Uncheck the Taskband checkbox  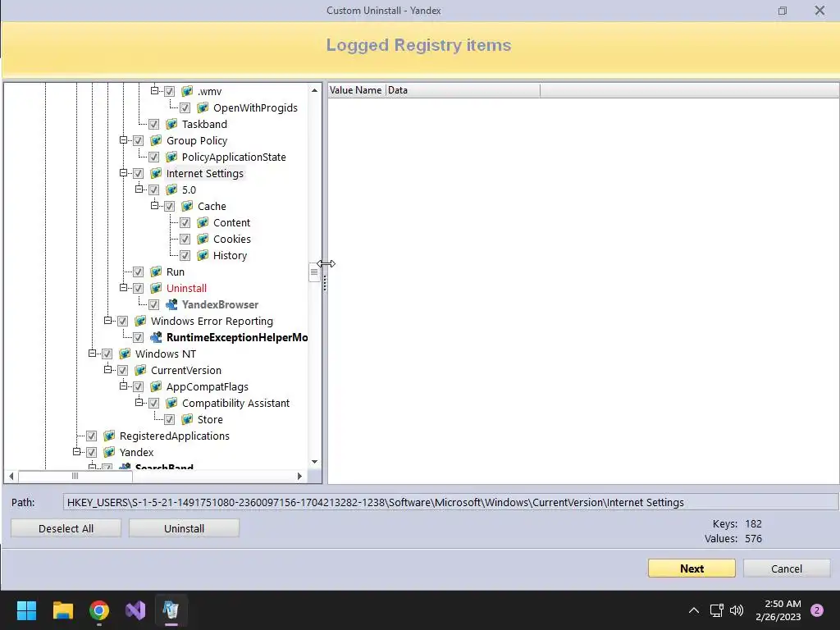click(x=153, y=125)
